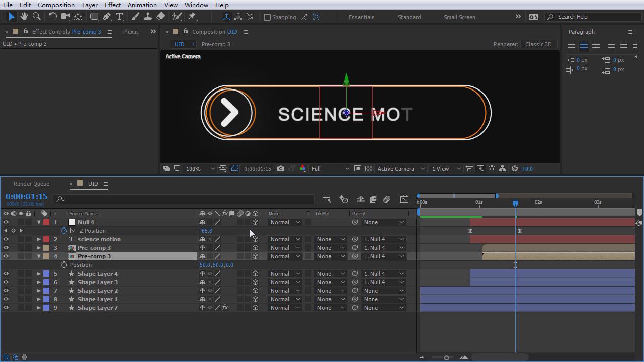
Task: Open the Animation menu
Action: (x=142, y=5)
